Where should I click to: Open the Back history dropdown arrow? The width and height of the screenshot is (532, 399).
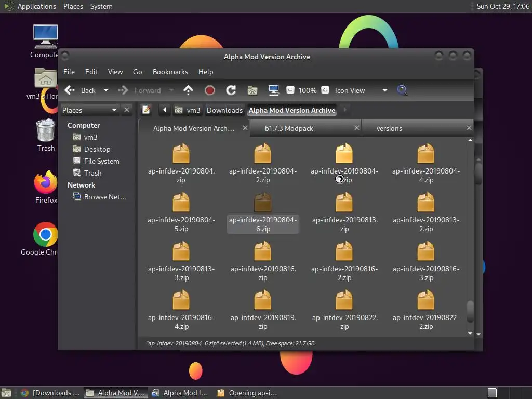pyautogui.click(x=106, y=90)
